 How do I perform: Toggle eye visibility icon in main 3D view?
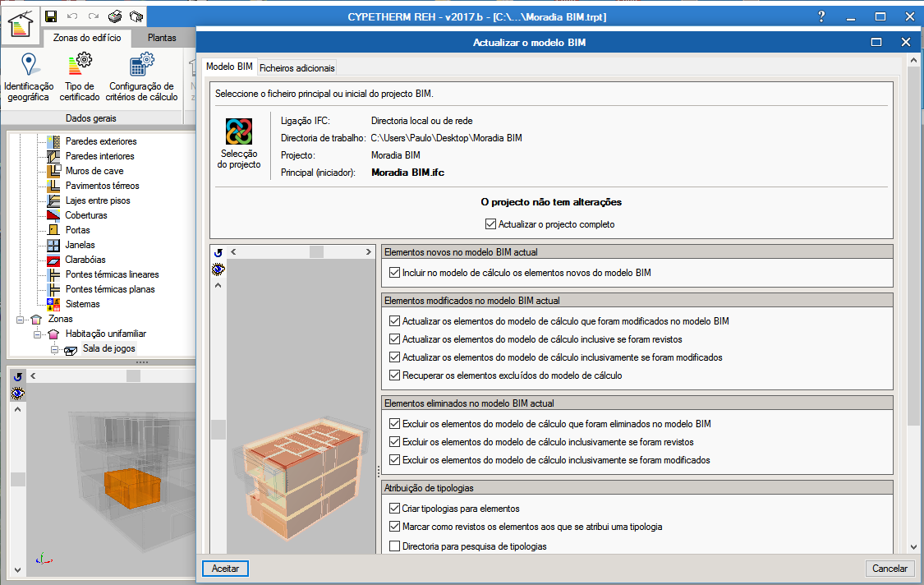tap(18, 394)
